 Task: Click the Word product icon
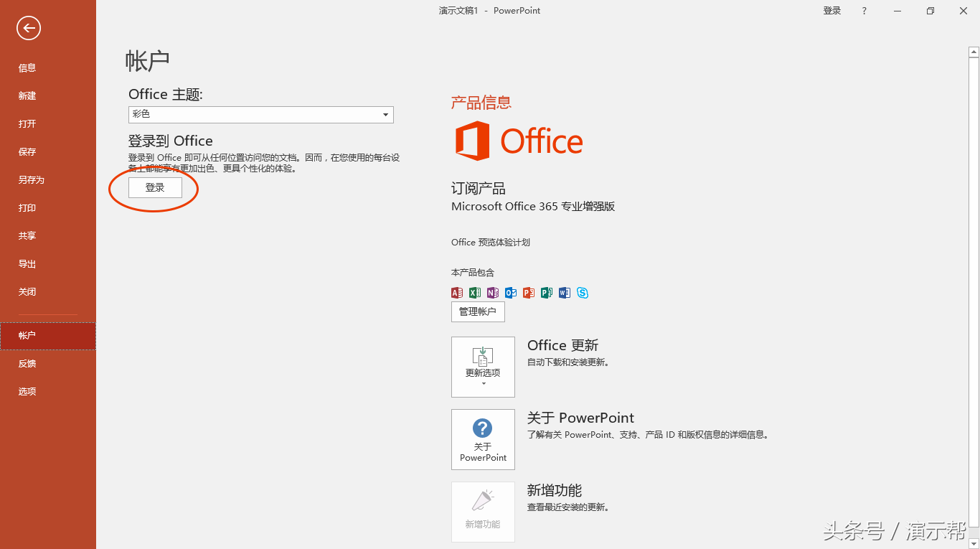coord(565,293)
